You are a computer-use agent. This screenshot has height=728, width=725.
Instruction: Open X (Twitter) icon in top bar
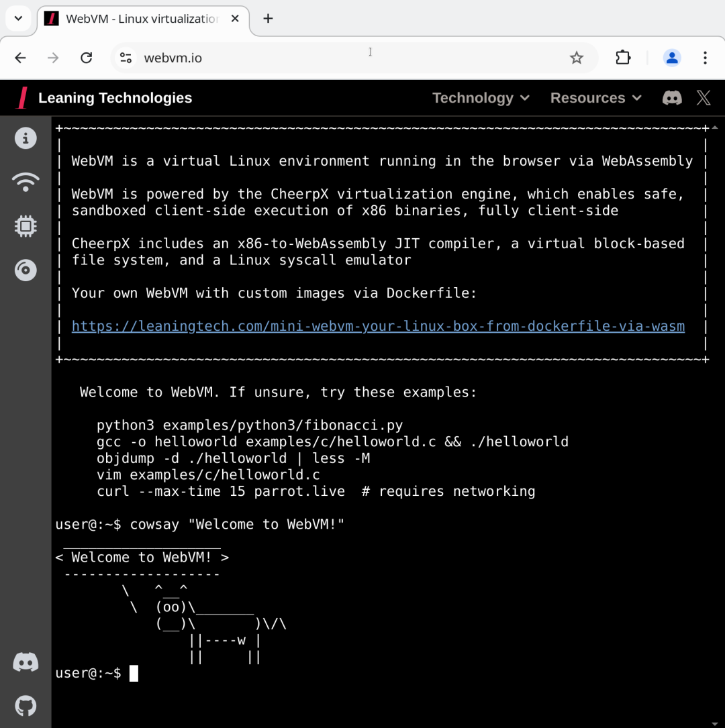click(704, 98)
